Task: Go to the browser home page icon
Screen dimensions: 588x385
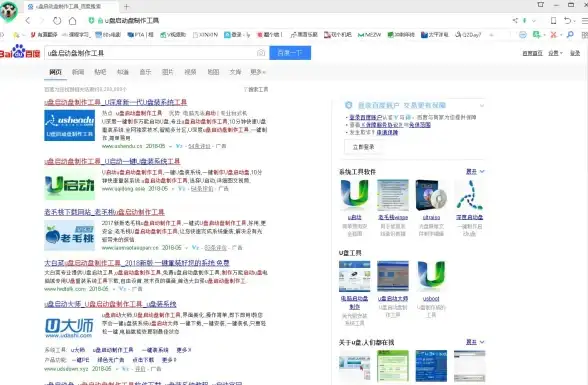Action: point(72,21)
